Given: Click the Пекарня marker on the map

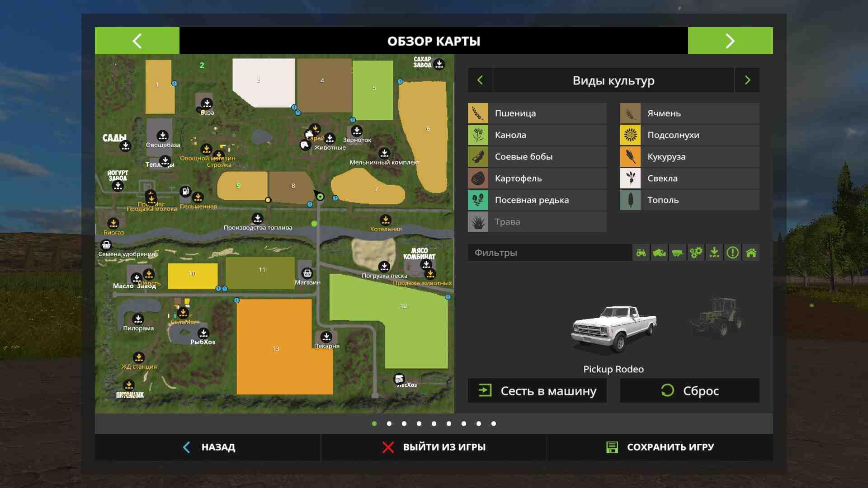Looking at the screenshot, I should click(326, 337).
